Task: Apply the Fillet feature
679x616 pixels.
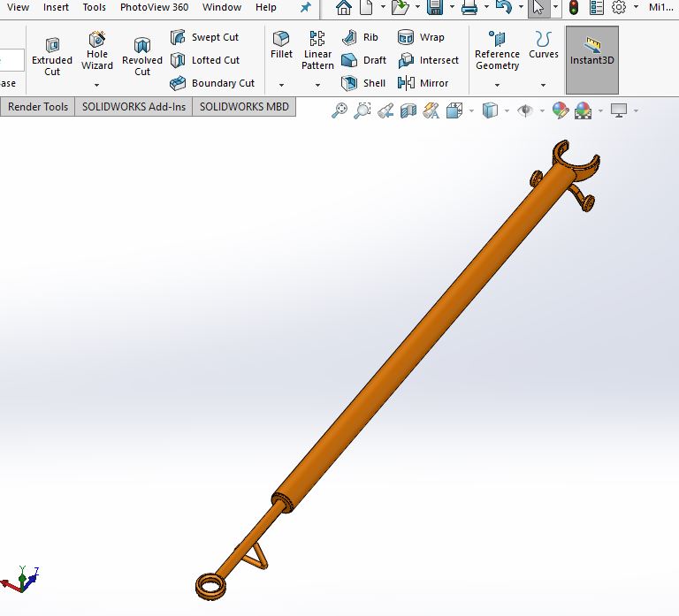Action: click(x=281, y=45)
